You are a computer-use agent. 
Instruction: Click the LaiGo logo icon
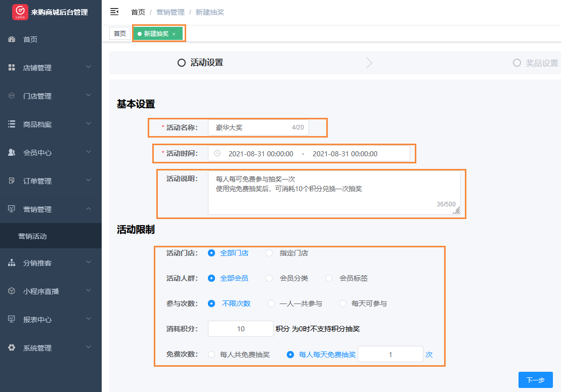coord(20,12)
